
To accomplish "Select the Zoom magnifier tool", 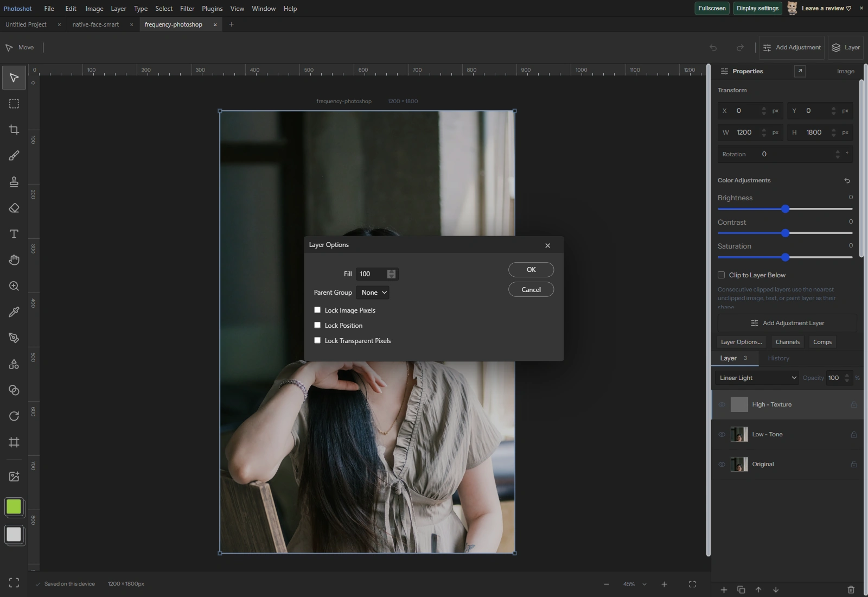I will click(x=14, y=286).
